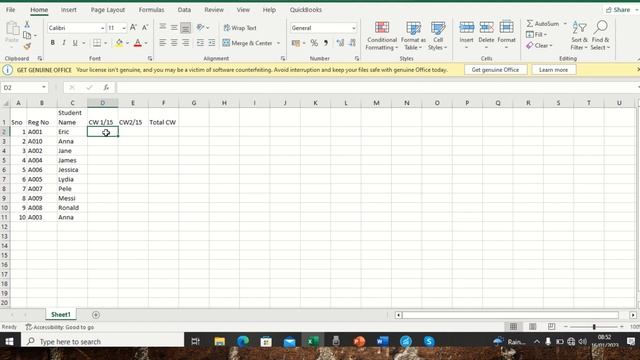Click the Insert Function fx icon
640x360 pixels.
point(106,87)
